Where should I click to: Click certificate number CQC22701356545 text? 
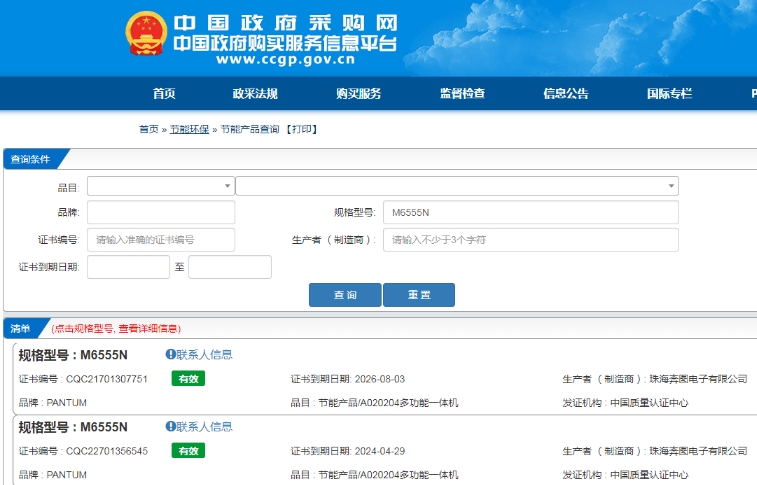106,451
